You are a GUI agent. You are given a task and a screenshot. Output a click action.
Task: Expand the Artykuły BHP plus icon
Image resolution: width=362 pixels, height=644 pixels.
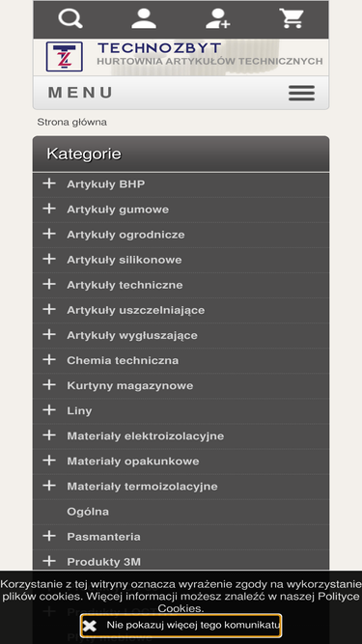[x=49, y=183]
